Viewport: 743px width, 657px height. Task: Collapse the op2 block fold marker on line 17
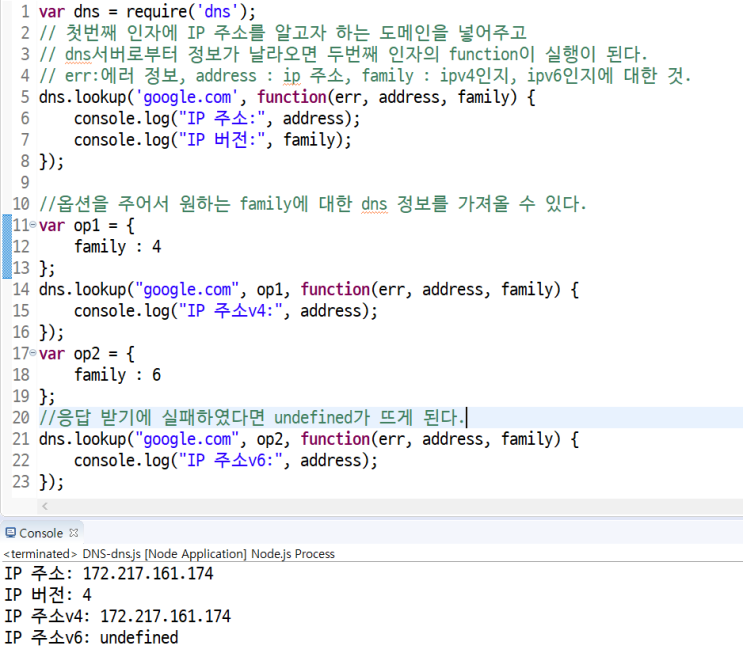pos(33,352)
